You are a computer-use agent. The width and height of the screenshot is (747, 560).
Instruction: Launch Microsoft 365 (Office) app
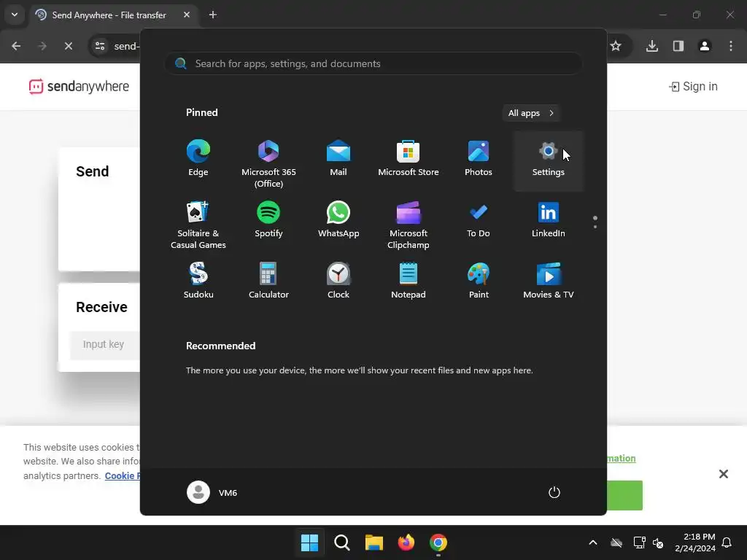[x=268, y=162]
